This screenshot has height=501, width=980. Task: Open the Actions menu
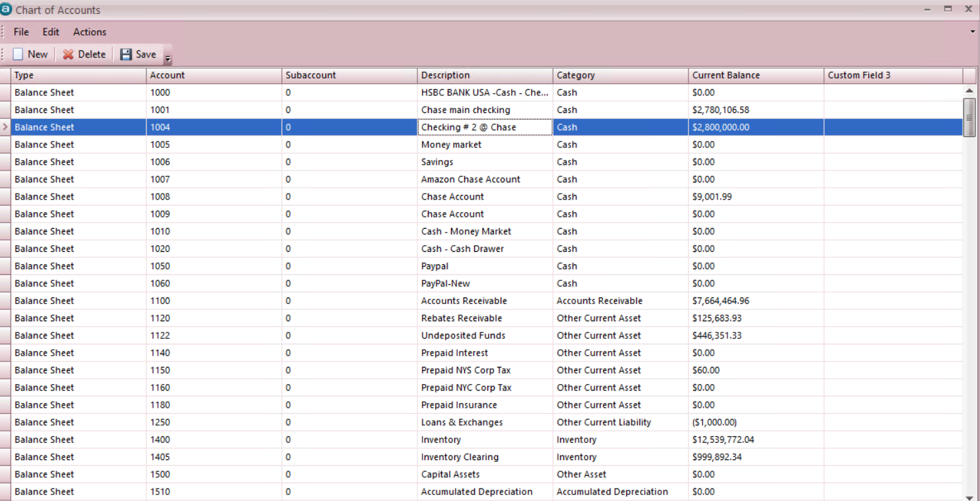(89, 32)
